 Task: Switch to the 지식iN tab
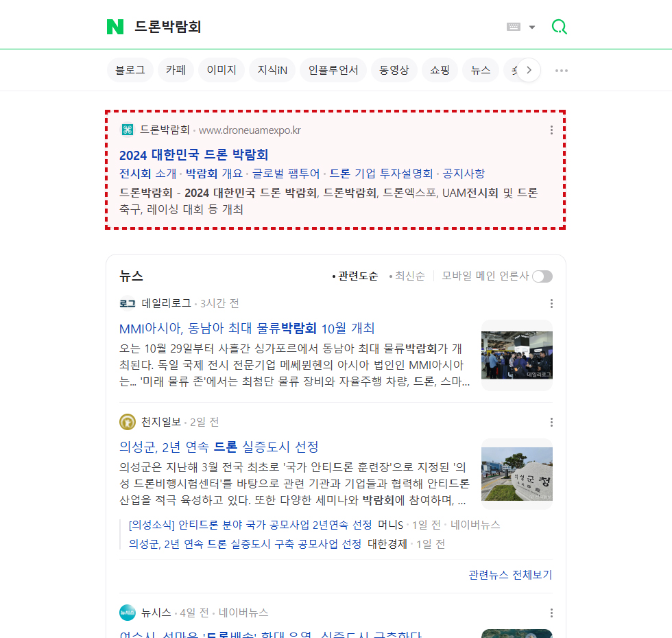coord(272,70)
